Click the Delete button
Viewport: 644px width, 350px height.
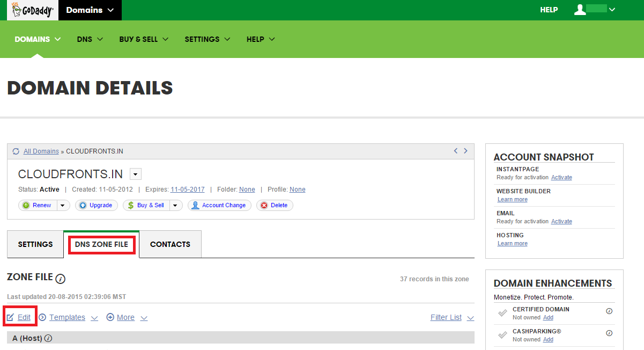[275, 205]
